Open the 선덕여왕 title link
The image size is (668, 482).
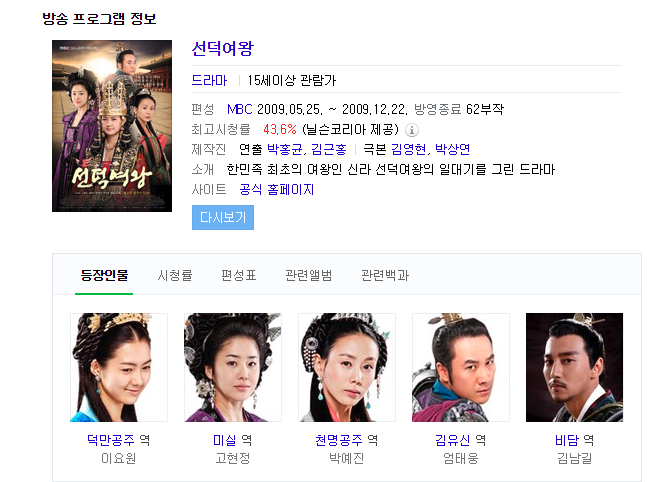[223, 49]
